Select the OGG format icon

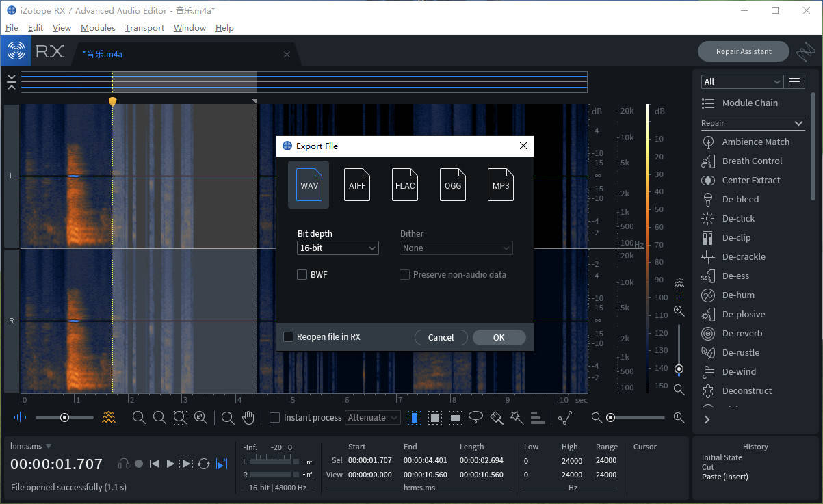pyautogui.click(x=453, y=185)
